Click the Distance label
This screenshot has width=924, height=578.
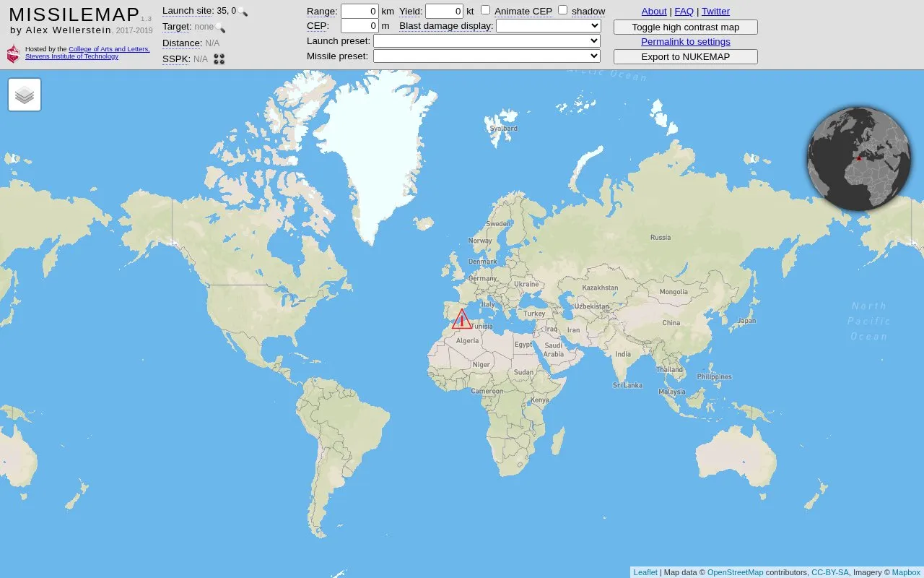(182, 43)
